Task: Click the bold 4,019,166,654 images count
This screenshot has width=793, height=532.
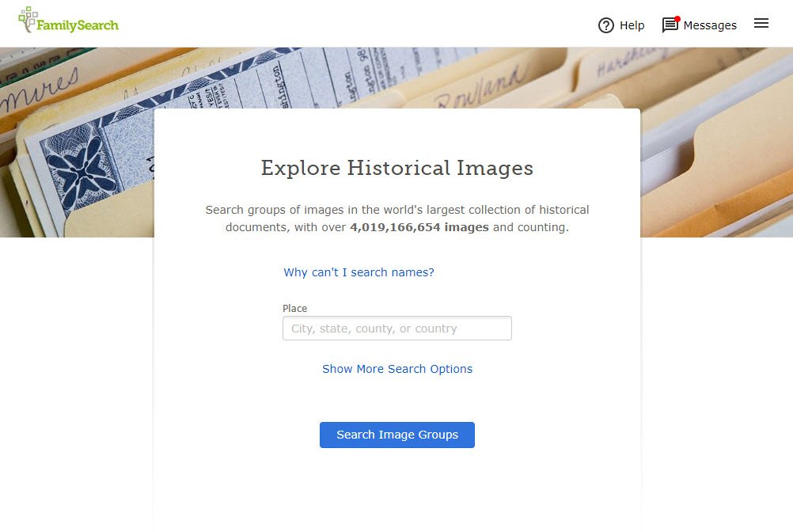Action: [419, 227]
